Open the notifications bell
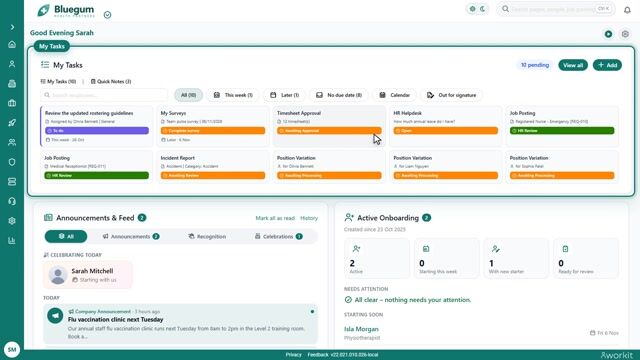 click(x=627, y=10)
